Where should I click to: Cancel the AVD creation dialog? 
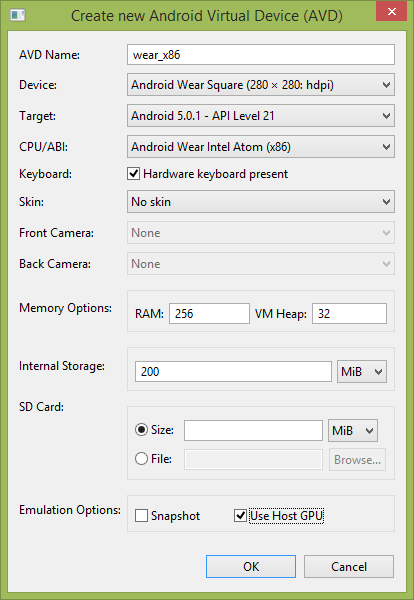click(349, 567)
